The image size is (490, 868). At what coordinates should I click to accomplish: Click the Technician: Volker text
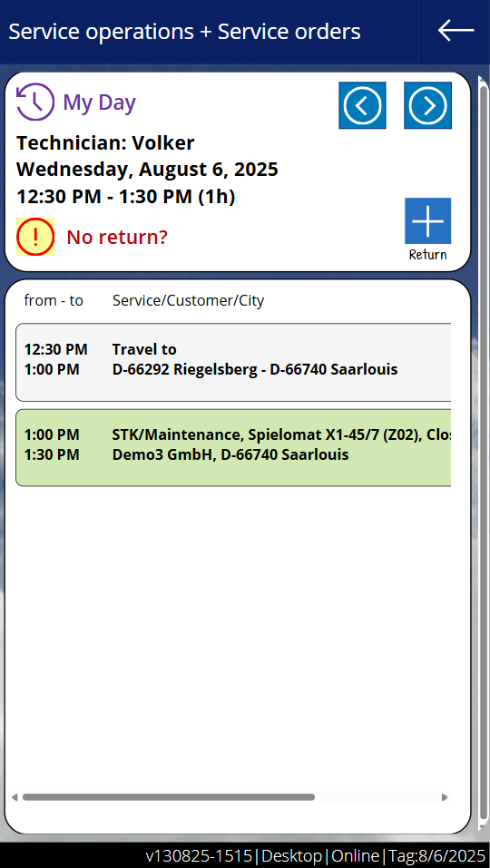click(105, 143)
